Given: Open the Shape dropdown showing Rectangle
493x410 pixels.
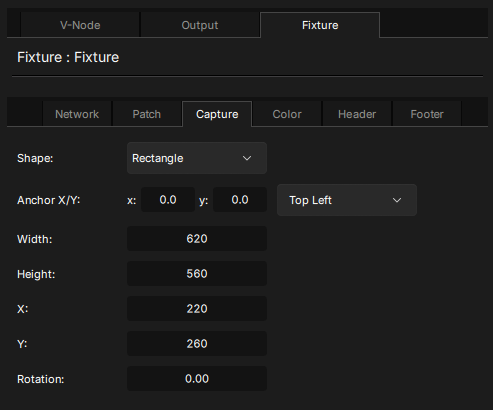Looking at the screenshot, I should [x=197, y=158].
